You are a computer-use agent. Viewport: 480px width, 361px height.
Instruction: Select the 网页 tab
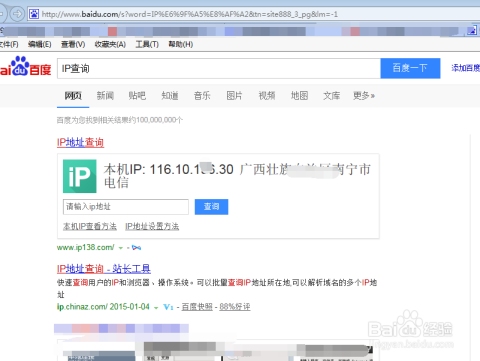(73, 96)
